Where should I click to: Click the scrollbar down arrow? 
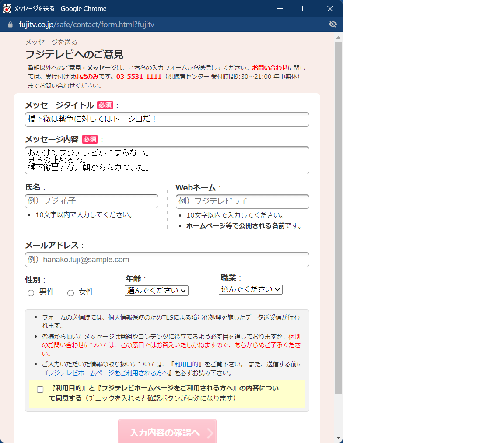point(338,438)
